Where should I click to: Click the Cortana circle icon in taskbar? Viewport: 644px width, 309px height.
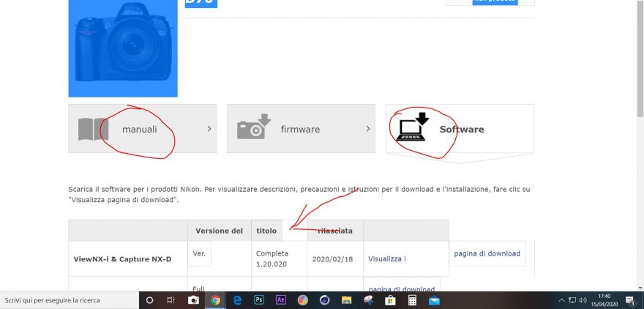pyautogui.click(x=150, y=300)
